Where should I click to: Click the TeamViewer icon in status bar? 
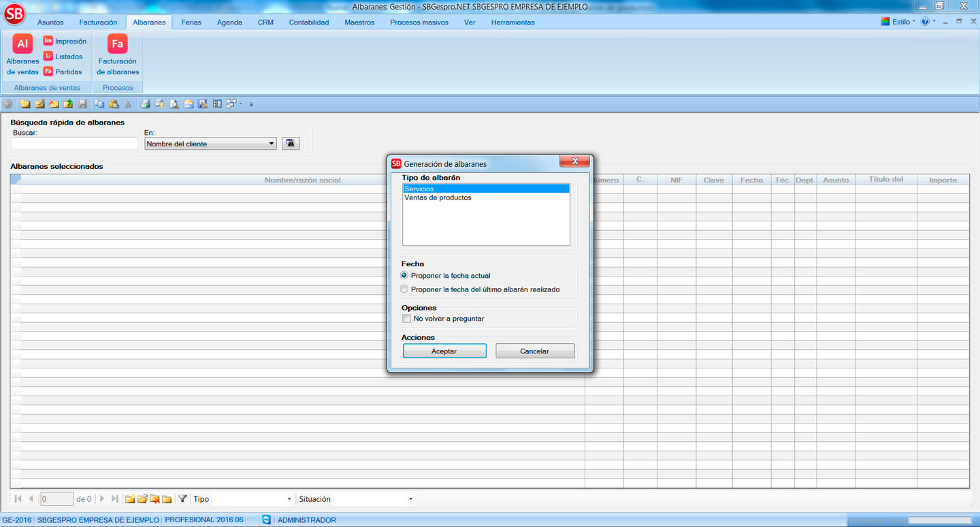(266, 520)
